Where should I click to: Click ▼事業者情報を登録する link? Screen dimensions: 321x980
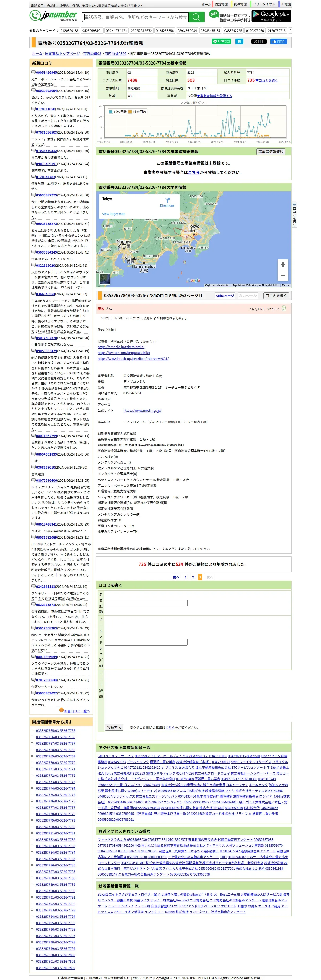[x=214, y=96]
